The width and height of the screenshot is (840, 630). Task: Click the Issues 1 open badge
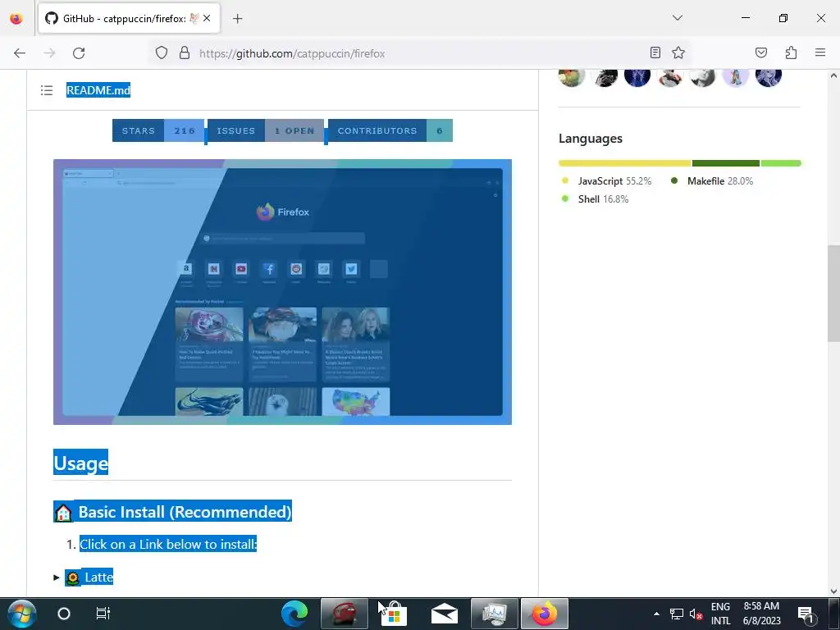(266, 130)
